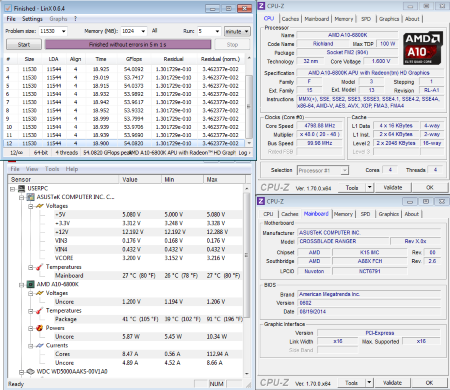
Task: Open Tools dropdown arrow in CPU tab window
Action: [x=369, y=188]
